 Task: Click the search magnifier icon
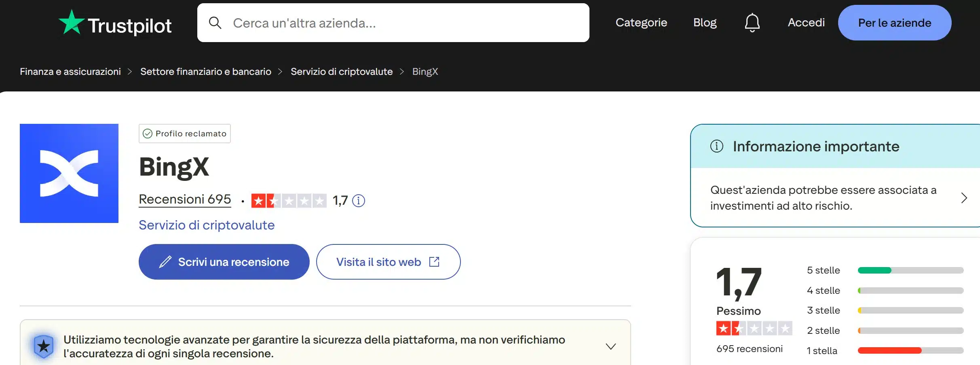click(215, 22)
